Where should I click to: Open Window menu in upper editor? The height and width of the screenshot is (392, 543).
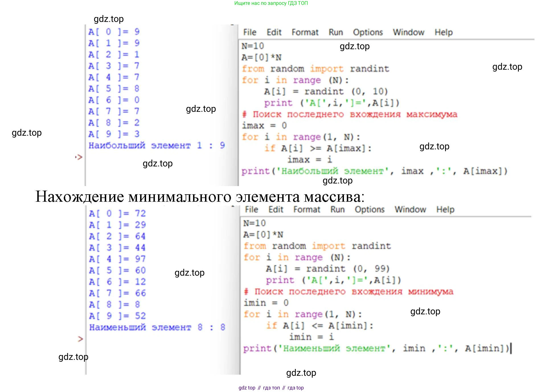tap(408, 32)
